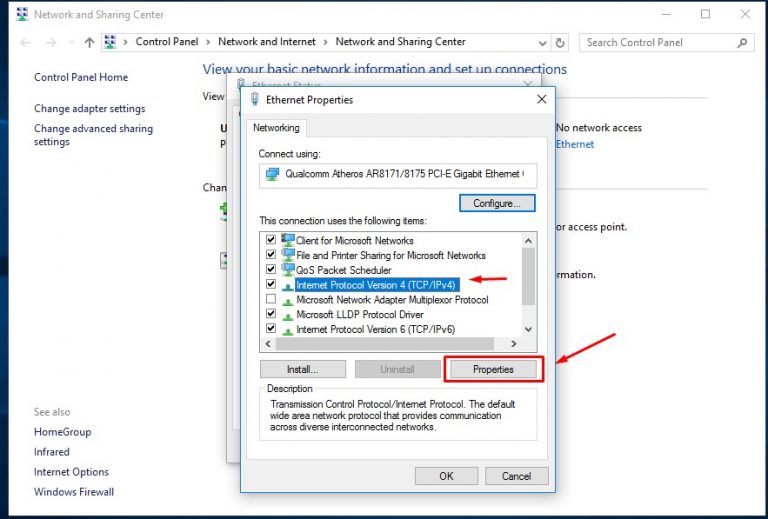Expand chevron after Control Panel breadcrumb

tap(208, 42)
